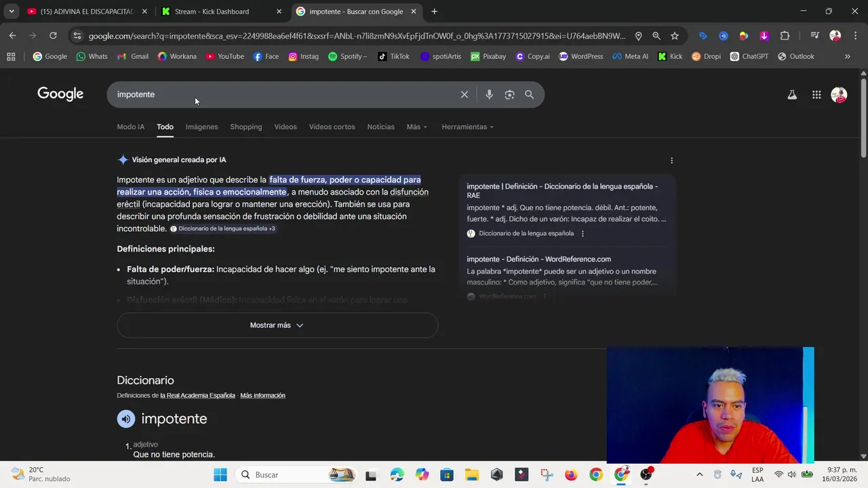Open three-dot menu beside Diccionario de la lengua española source
The height and width of the screenshot is (488, 868).
click(583, 234)
